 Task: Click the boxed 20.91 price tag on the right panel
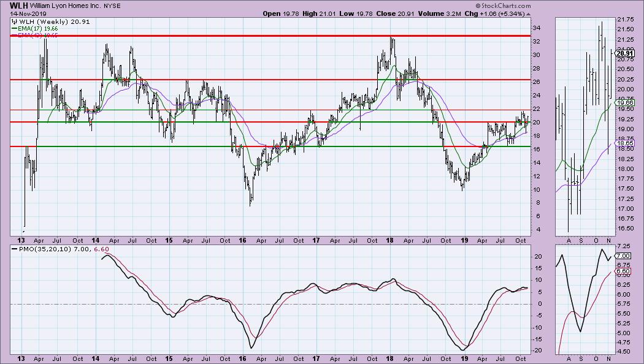click(625, 53)
